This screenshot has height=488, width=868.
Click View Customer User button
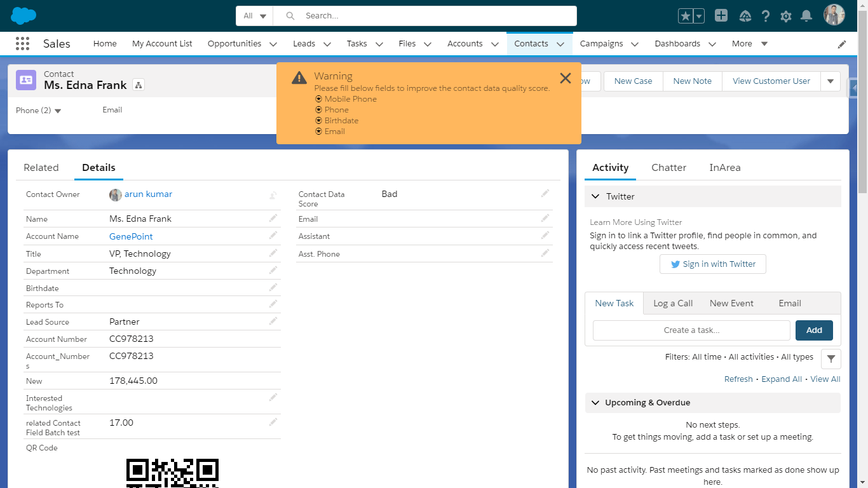point(771,81)
